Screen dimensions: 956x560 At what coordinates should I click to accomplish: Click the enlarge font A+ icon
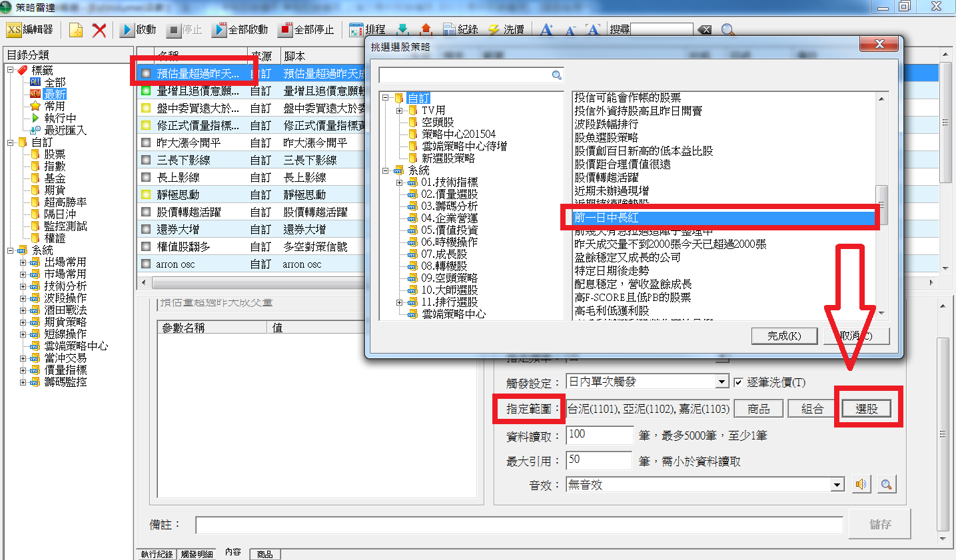pyautogui.click(x=547, y=30)
